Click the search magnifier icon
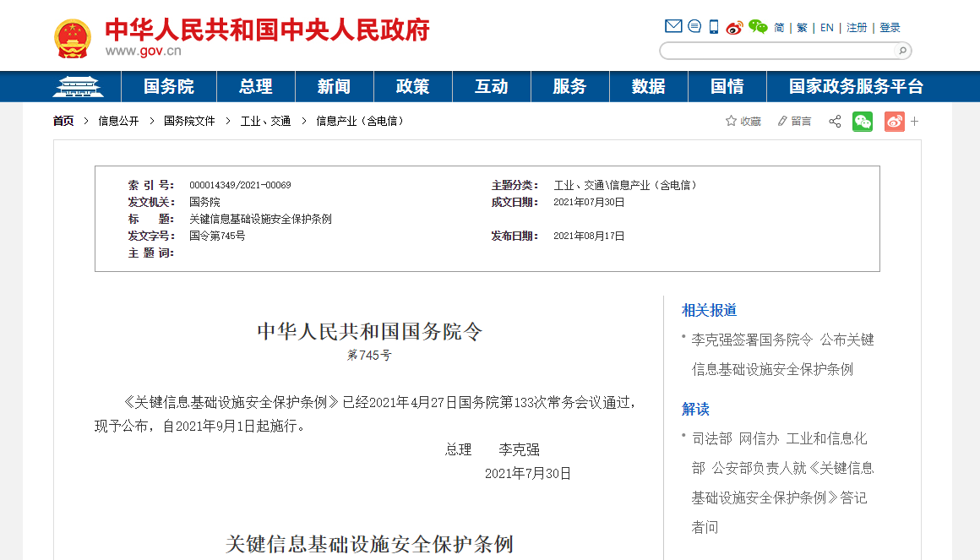The height and width of the screenshot is (560, 980). [902, 51]
